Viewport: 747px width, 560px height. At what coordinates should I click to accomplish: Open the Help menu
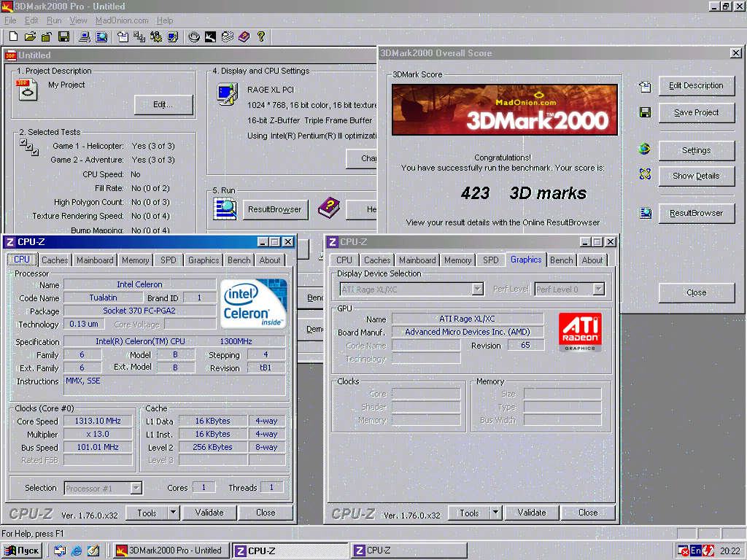pyautogui.click(x=165, y=20)
